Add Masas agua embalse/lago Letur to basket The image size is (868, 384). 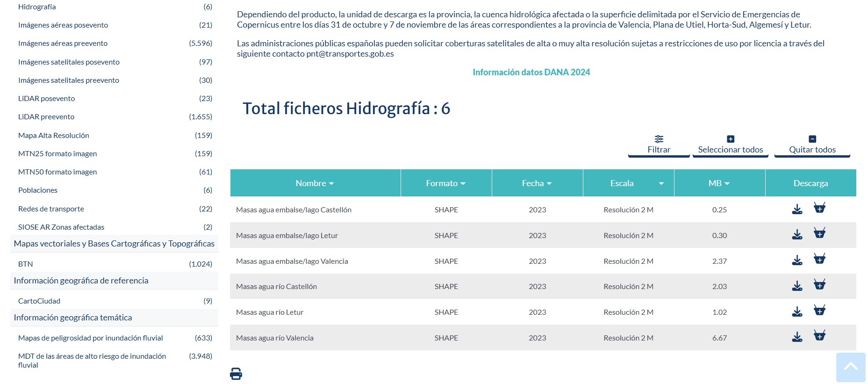point(819,233)
